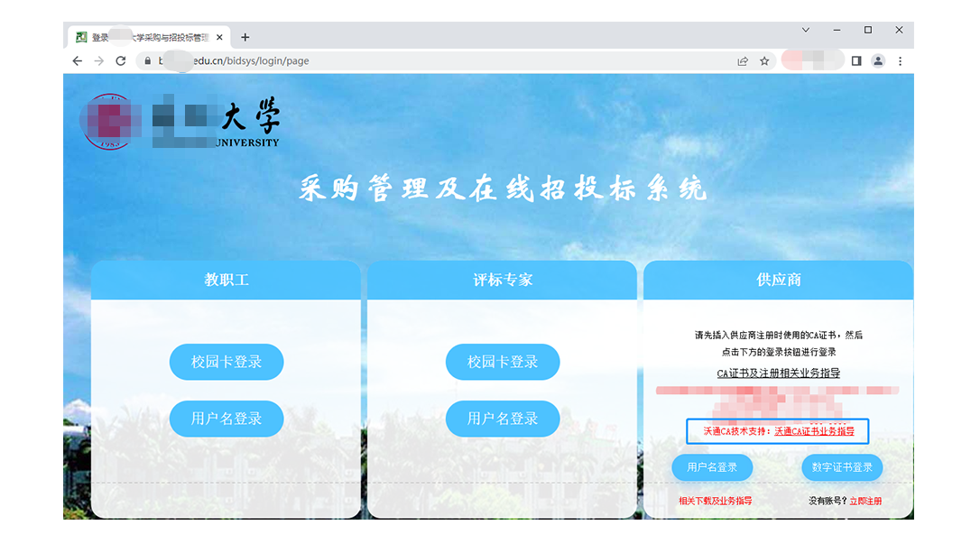Open a new tab with plus button

point(245,37)
